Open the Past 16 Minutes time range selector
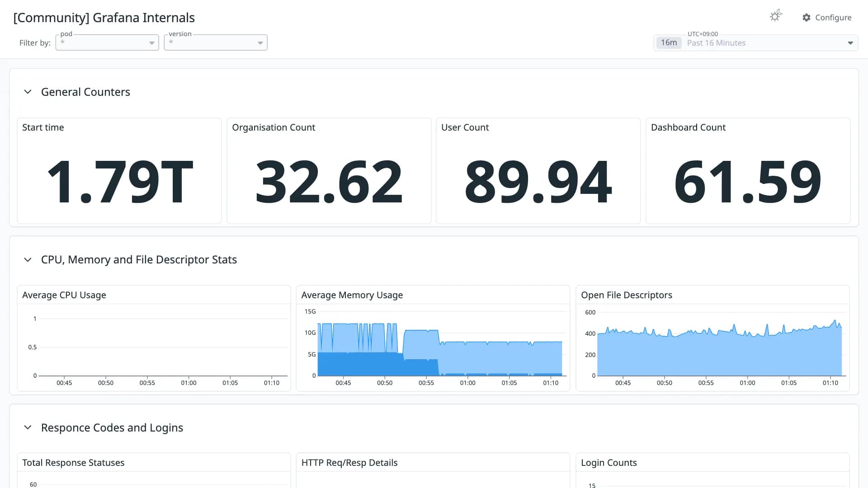 tap(756, 43)
